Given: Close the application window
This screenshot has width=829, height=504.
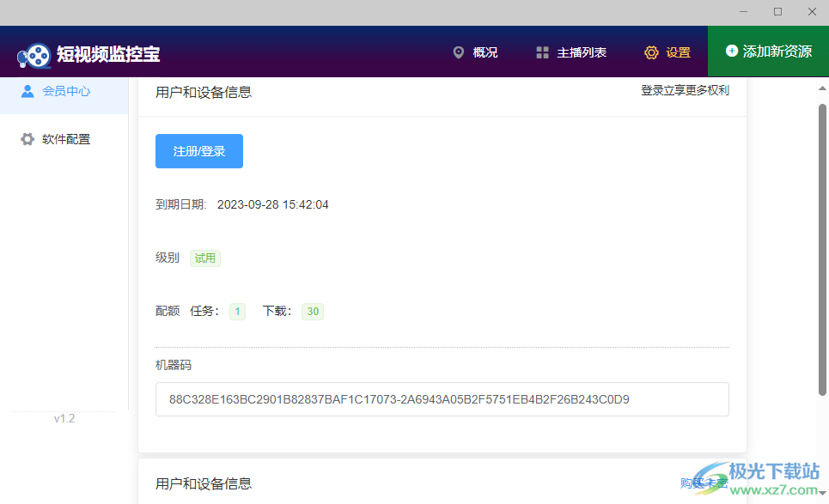Looking at the screenshot, I should [x=812, y=12].
